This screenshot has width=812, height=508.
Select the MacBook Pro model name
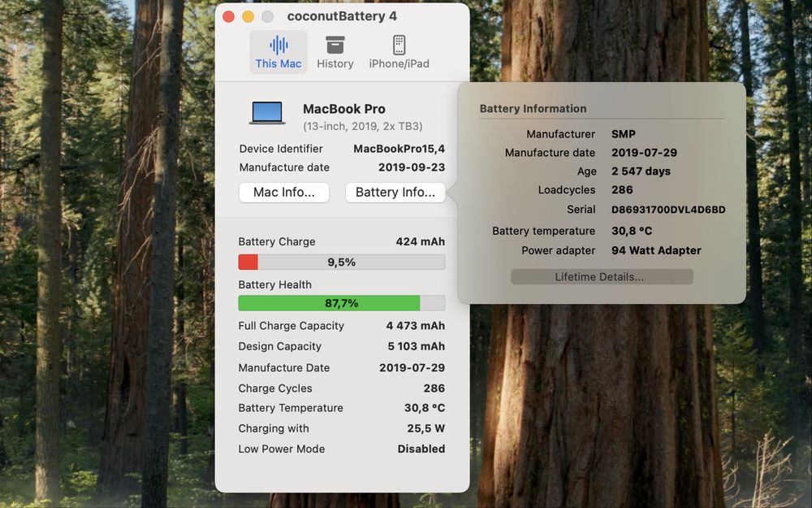pyautogui.click(x=343, y=110)
